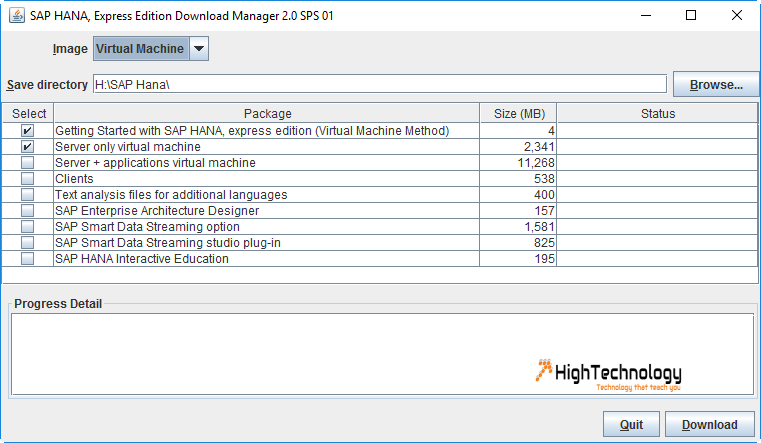
Task: Enable the Clients package checkbox
Action: coord(28,179)
